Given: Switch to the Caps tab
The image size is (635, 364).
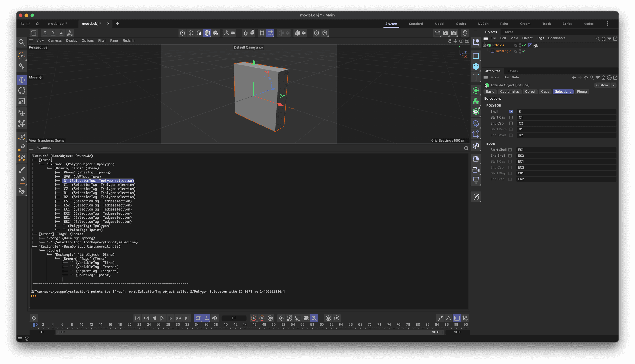Looking at the screenshot, I should pyautogui.click(x=545, y=92).
